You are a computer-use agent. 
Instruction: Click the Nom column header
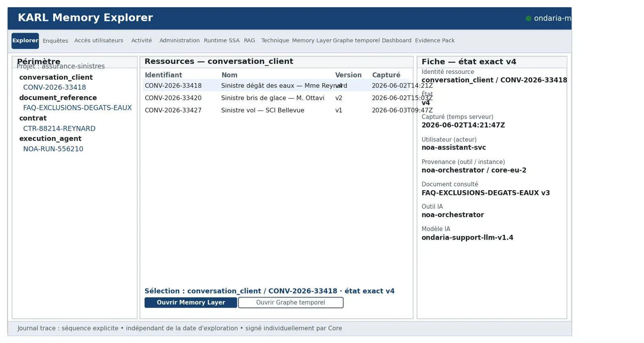pos(229,75)
